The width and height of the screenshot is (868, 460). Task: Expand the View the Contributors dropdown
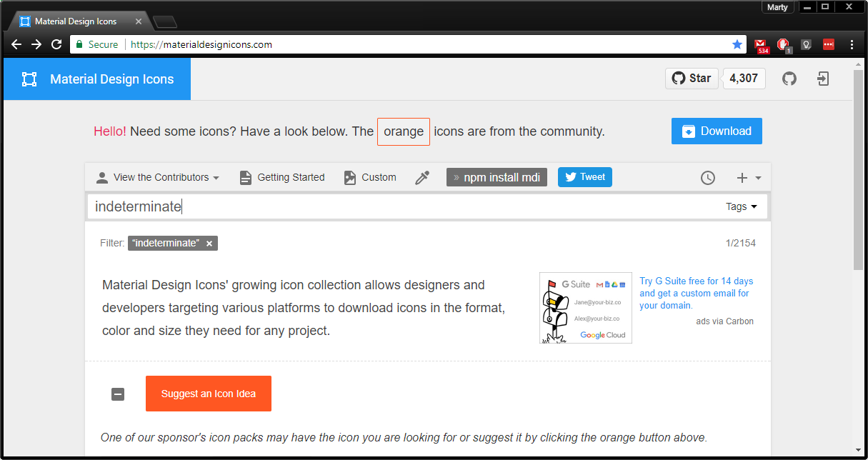(x=157, y=177)
